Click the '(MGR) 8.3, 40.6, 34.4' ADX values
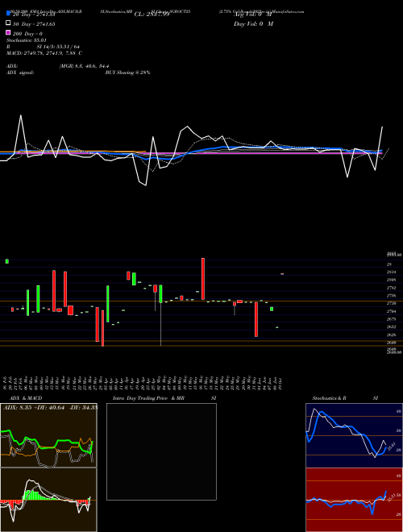Screen dimensions: 403x532 tap(84, 66)
